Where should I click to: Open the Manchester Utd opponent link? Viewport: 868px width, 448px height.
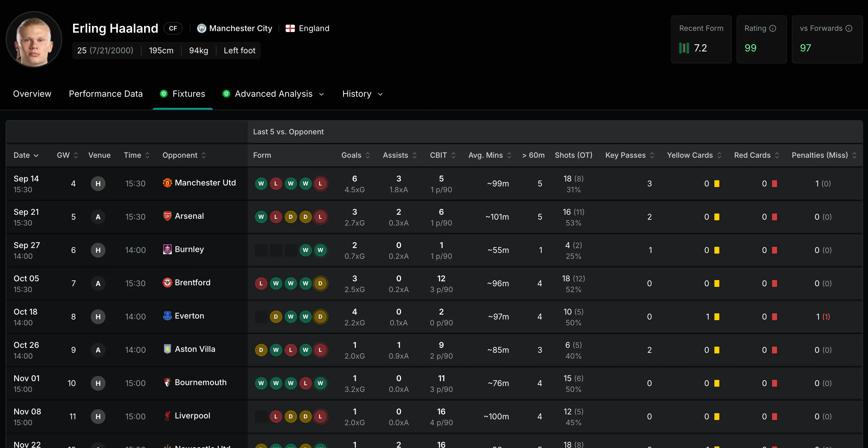click(205, 183)
